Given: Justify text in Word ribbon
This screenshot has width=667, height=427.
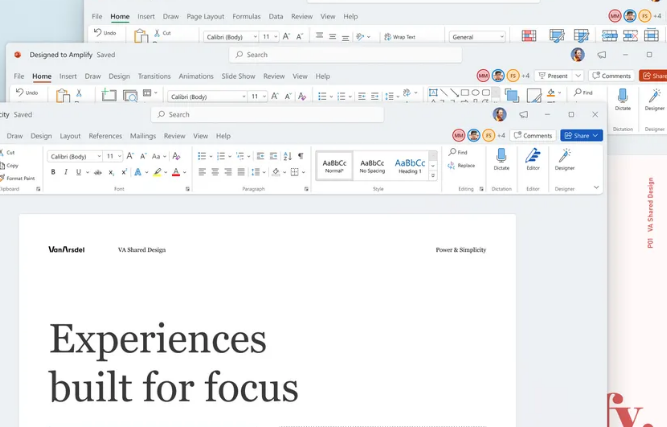Looking at the screenshot, I should 241,172.
